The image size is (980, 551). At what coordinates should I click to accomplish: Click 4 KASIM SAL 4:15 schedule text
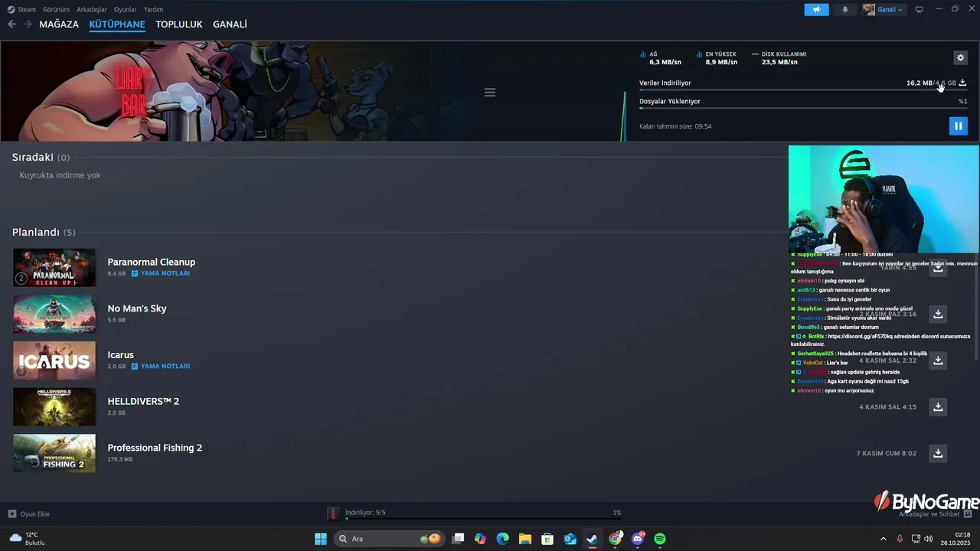tap(887, 407)
